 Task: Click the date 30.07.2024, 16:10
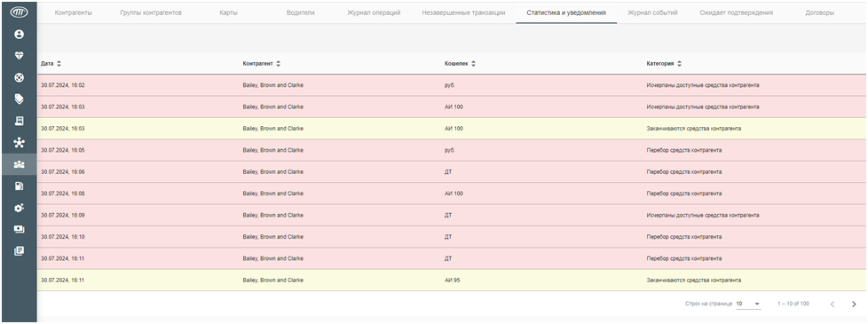click(62, 236)
